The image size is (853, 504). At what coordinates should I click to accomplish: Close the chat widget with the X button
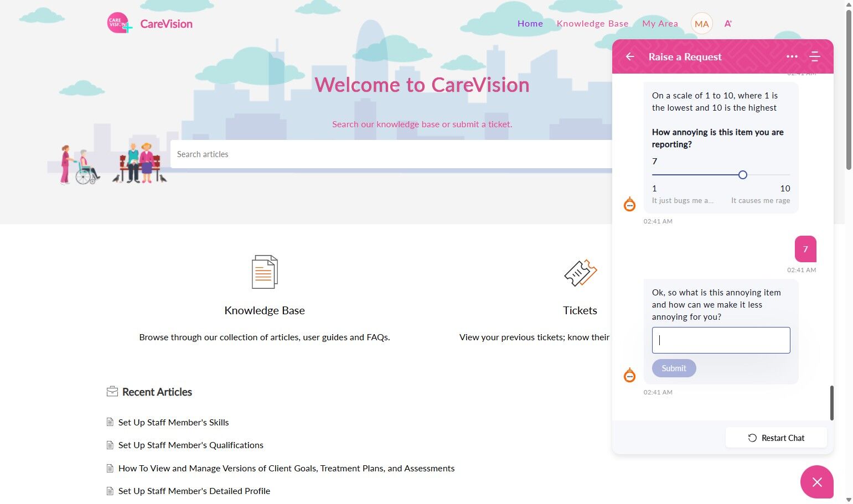[816, 482]
